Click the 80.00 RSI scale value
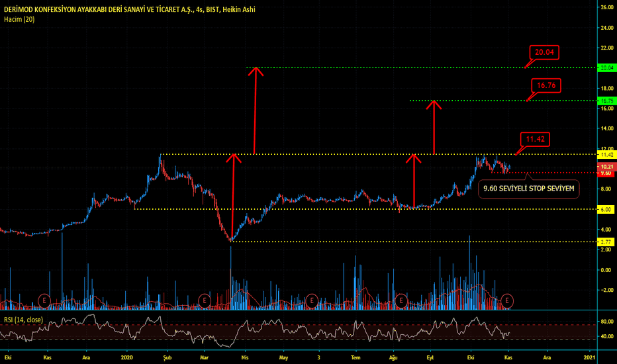The width and height of the screenshot is (617, 364). tap(607, 322)
